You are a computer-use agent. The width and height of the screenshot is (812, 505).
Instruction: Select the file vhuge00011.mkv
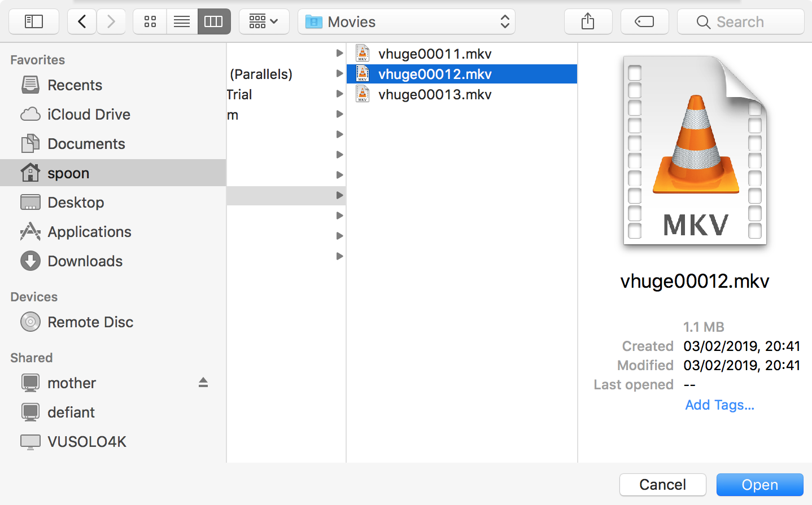pos(462,54)
